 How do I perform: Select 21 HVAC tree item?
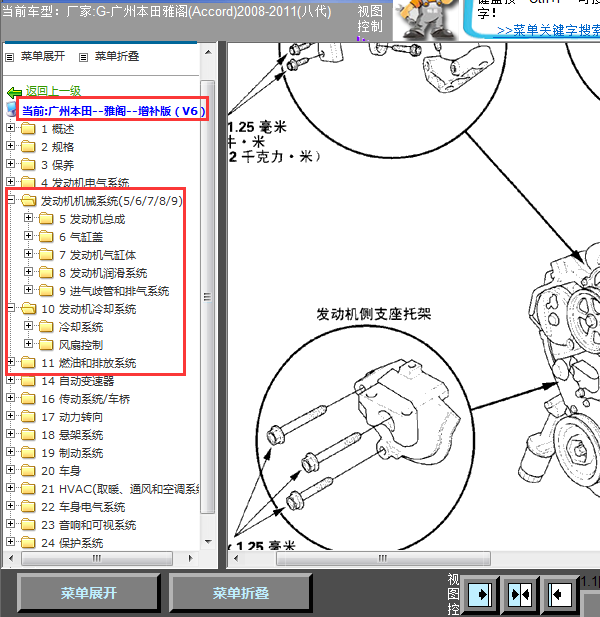pos(120,489)
